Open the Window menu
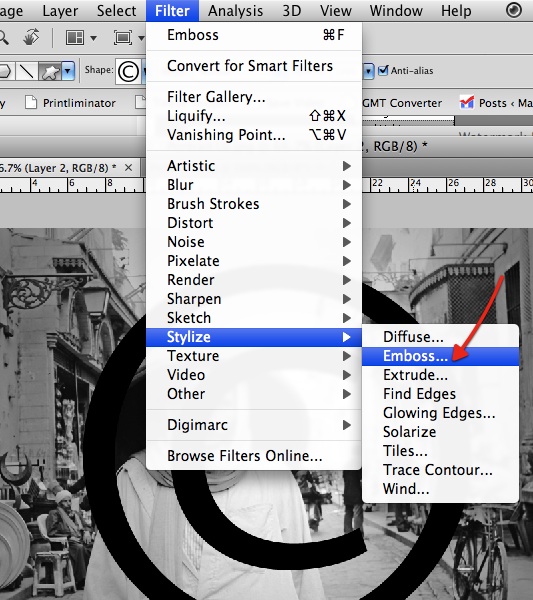This screenshot has width=533, height=600. pyautogui.click(x=396, y=11)
